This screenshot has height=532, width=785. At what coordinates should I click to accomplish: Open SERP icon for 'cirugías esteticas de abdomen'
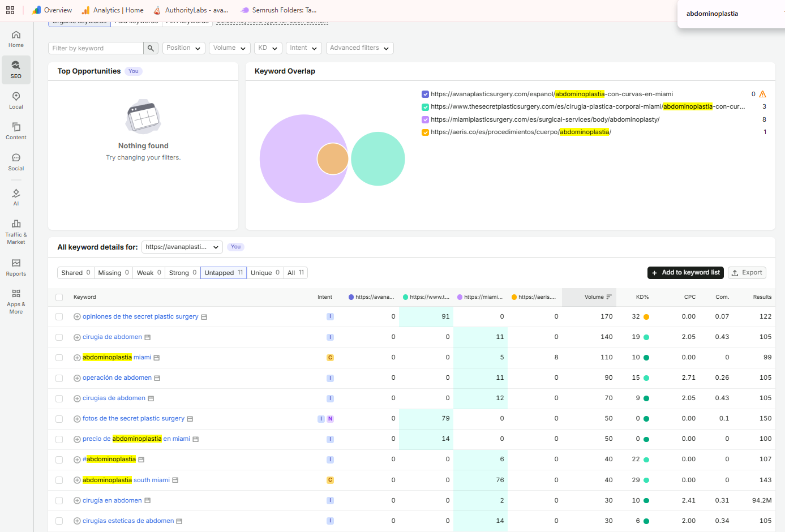pyautogui.click(x=179, y=521)
